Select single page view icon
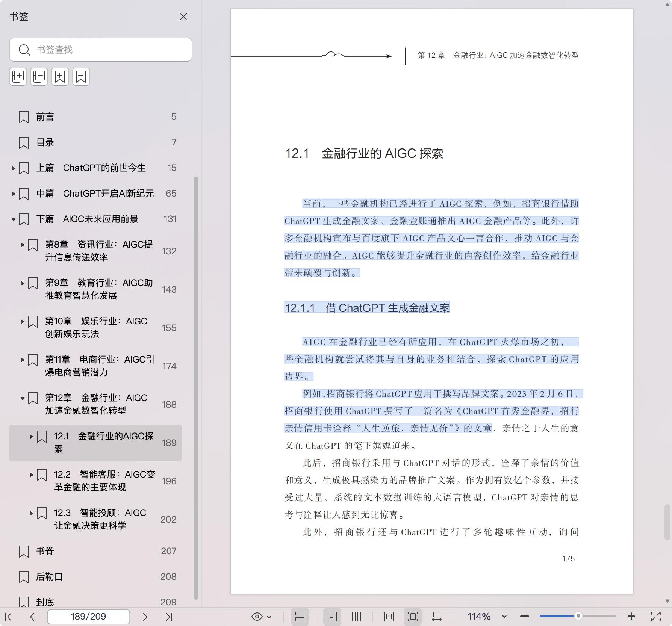The width and height of the screenshot is (672, 626). (x=332, y=617)
